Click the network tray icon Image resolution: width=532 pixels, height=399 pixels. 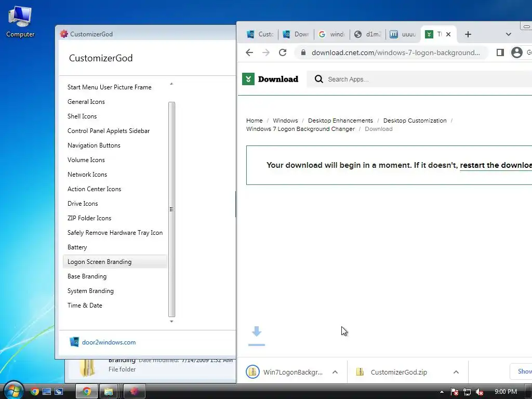point(467,392)
